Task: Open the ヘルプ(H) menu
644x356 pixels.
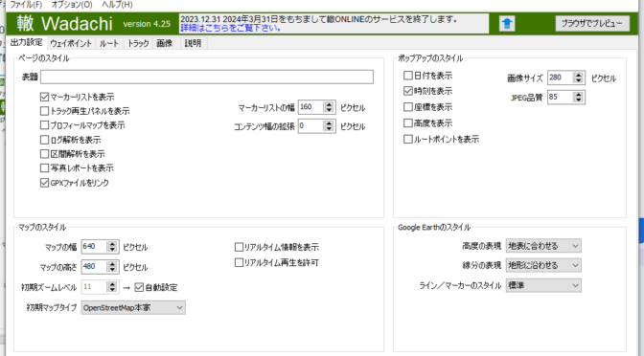Action: (117, 5)
